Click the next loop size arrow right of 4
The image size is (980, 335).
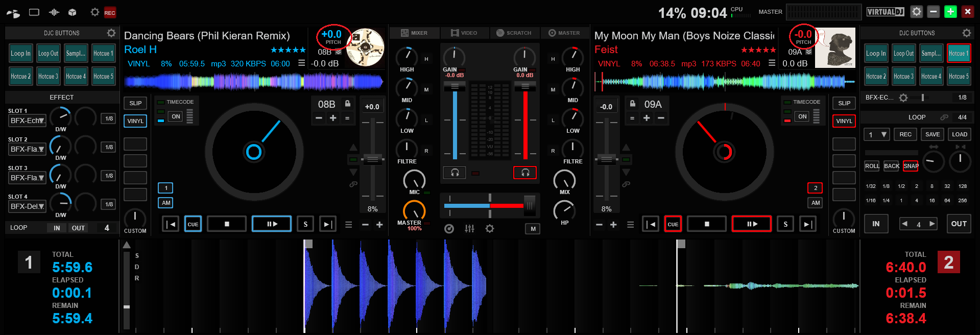(932, 224)
